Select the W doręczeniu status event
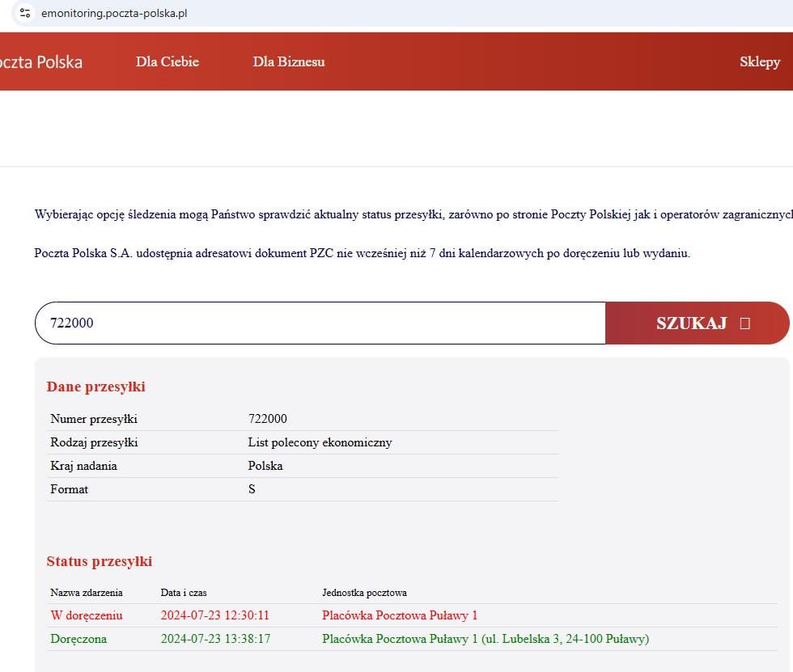This screenshot has height=672, width=793. 87,615
